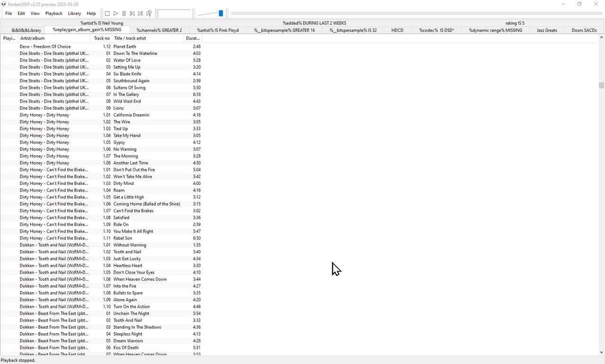The height and width of the screenshot is (364, 605).
Task: Select the %dynamic range% MISSING tab
Action: (x=495, y=30)
